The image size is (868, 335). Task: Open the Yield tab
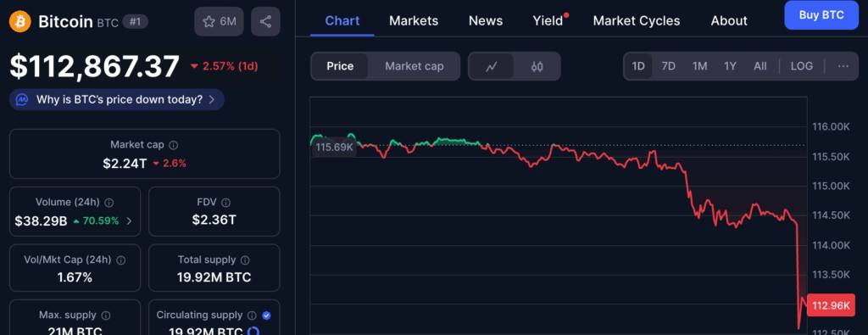[x=548, y=21]
